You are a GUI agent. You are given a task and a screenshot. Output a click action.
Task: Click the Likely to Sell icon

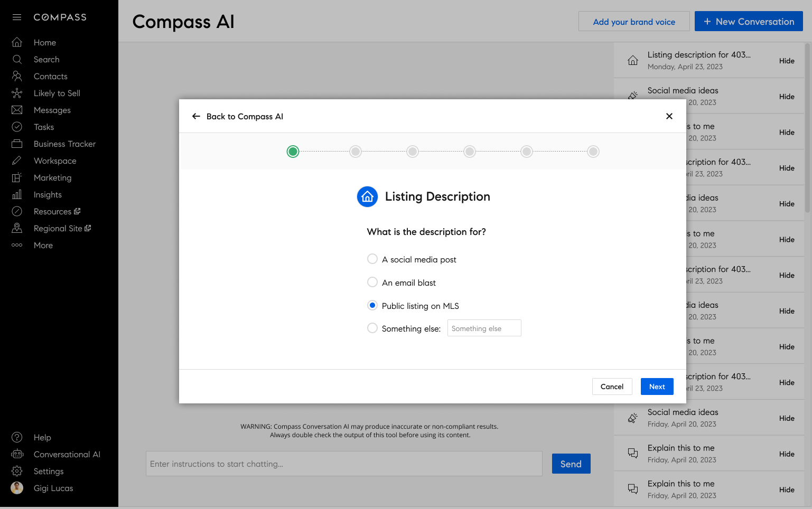click(x=17, y=93)
